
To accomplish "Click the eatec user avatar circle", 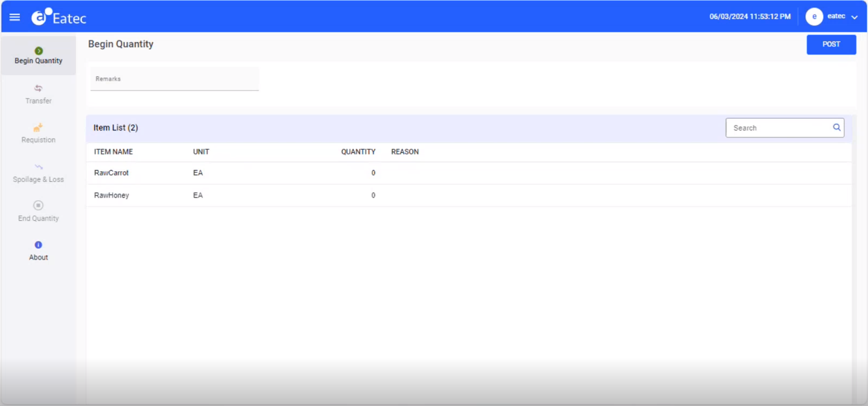I will [x=815, y=16].
